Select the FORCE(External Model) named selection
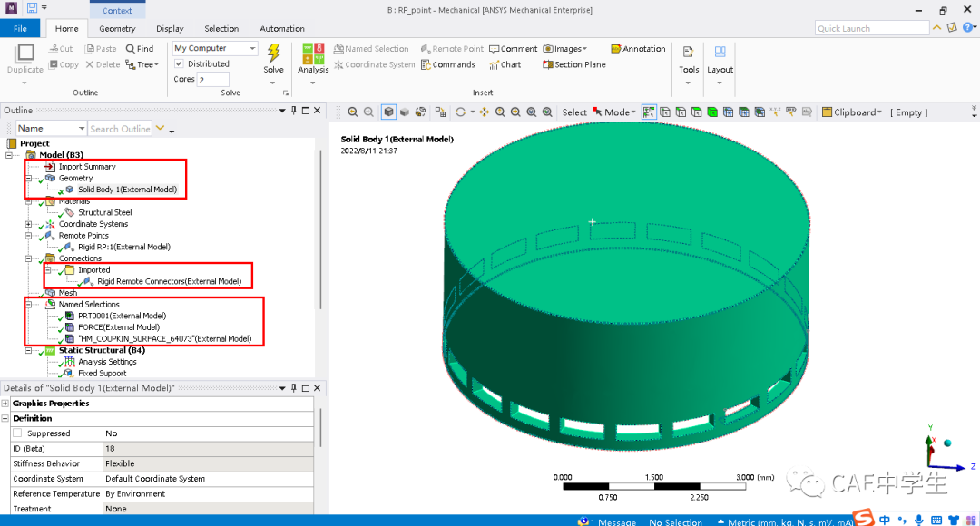This screenshot has width=980, height=526. [x=119, y=327]
